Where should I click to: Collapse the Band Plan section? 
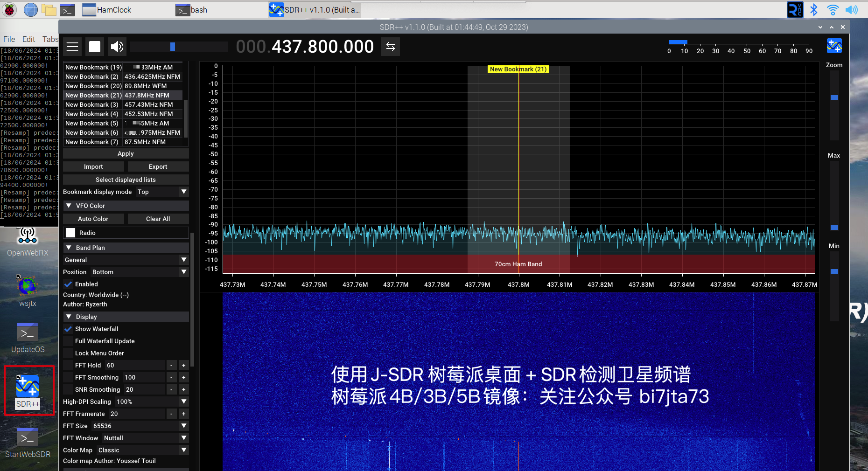[x=126, y=248]
